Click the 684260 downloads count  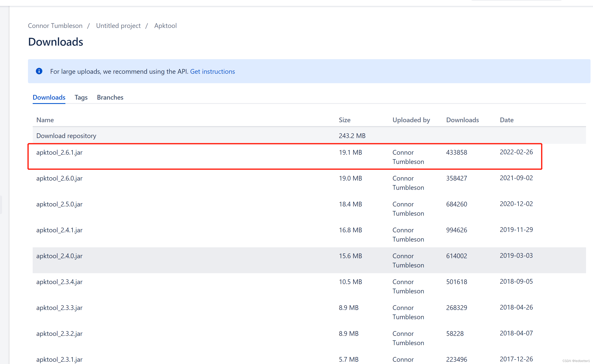(456, 204)
